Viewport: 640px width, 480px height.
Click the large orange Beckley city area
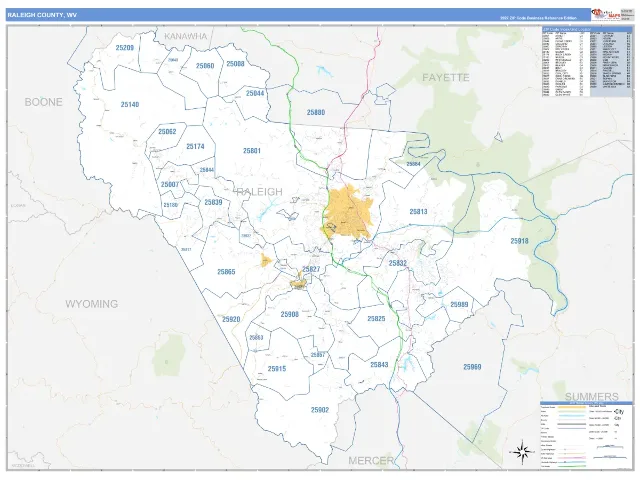point(347,212)
